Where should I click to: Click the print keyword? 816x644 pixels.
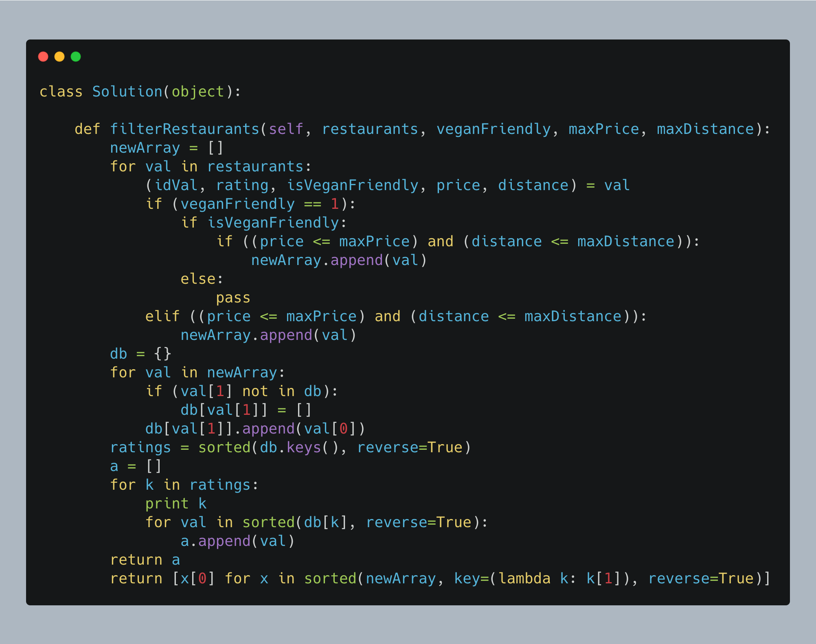pyautogui.click(x=167, y=504)
